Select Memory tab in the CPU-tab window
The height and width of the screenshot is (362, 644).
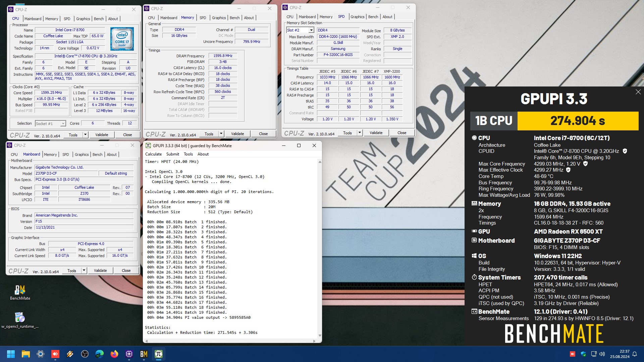[x=51, y=19]
